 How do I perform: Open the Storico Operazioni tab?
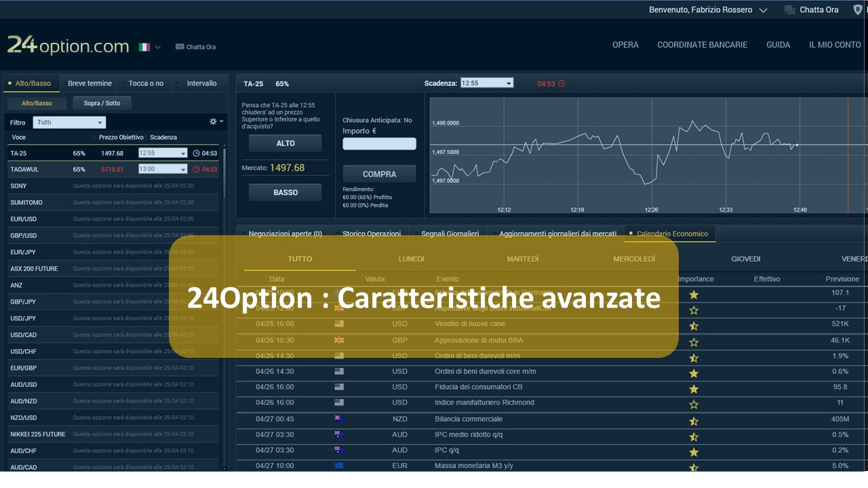[371, 234]
